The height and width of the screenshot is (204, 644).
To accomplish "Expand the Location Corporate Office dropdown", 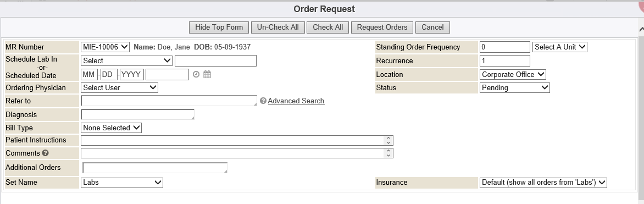I will pos(513,74).
